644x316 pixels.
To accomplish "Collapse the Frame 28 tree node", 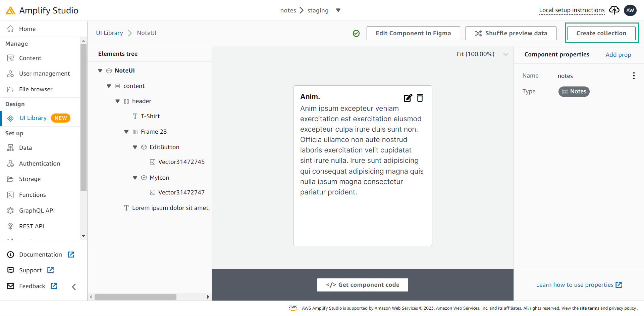I will point(126,132).
